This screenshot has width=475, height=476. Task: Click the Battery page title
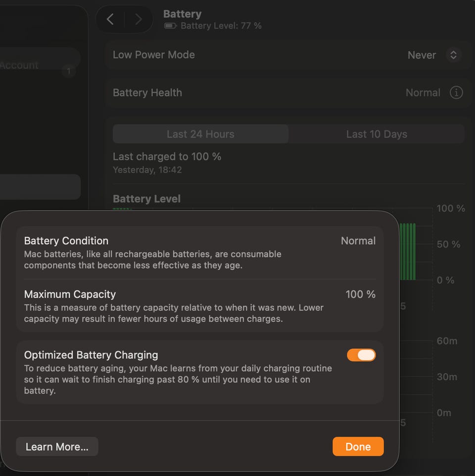[x=183, y=14]
